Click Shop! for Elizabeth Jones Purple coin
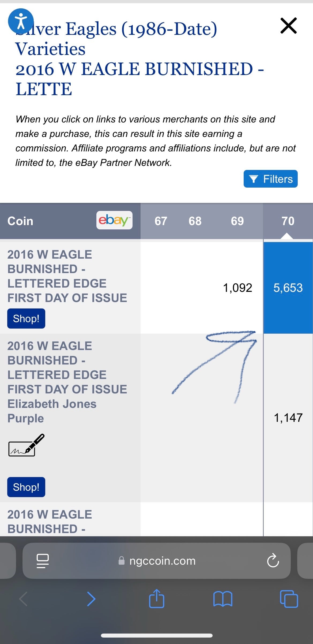 [x=26, y=487]
